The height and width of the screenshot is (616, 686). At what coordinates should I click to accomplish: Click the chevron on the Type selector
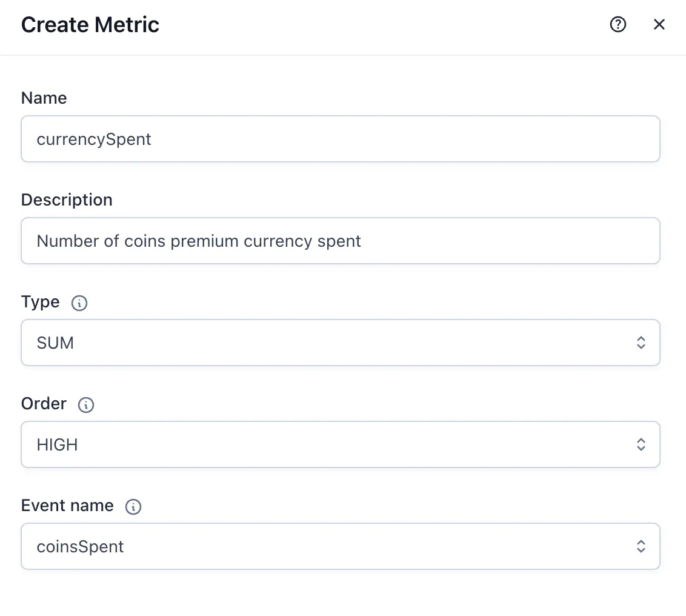[x=641, y=343]
